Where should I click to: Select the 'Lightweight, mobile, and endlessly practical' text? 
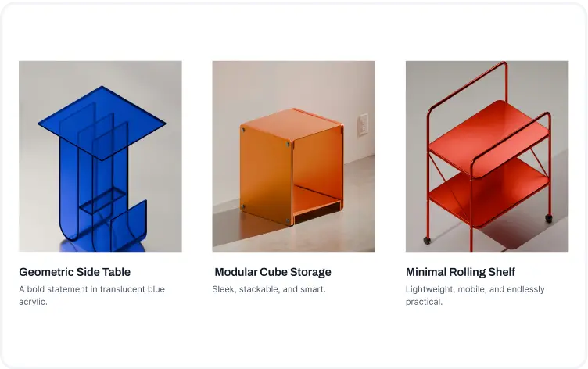pos(475,296)
